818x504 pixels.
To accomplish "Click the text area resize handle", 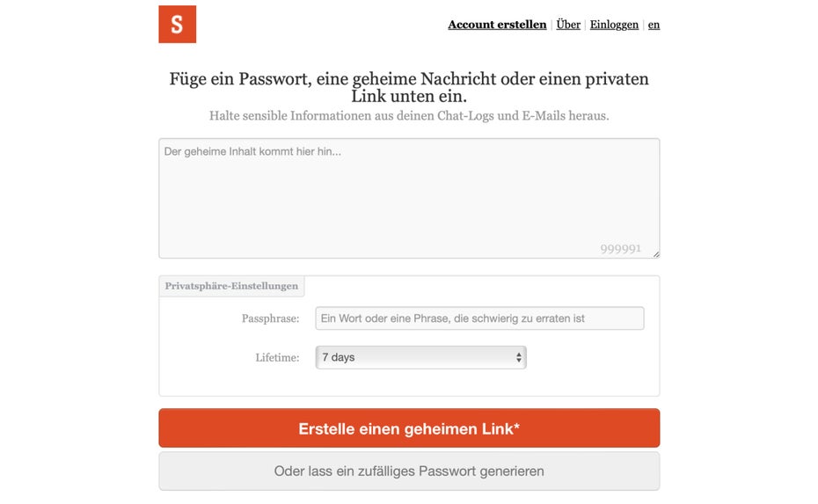I will (x=656, y=254).
